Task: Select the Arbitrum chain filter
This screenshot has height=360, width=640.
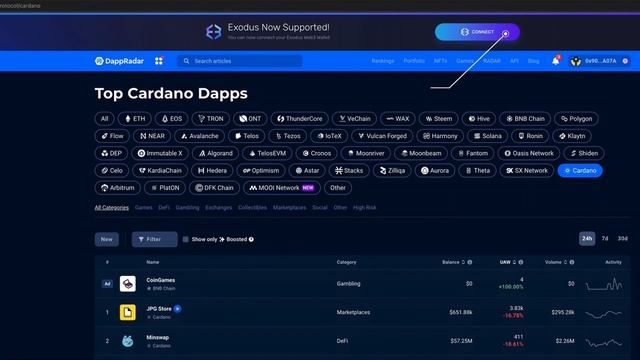Action: tap(118, 188)
